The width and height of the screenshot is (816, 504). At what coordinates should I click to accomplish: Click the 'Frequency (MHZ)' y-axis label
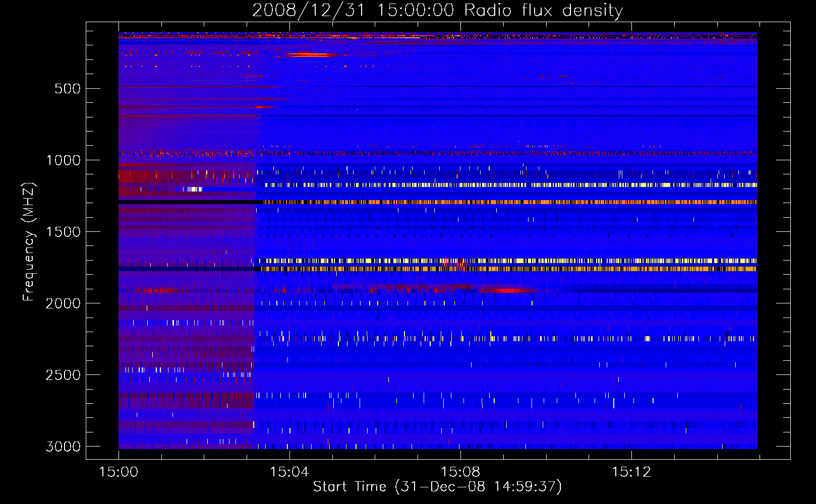coord(29,242)
